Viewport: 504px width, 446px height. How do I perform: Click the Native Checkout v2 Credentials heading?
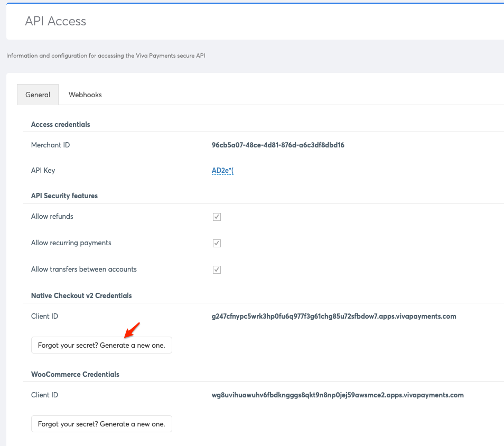click(81, 295)
